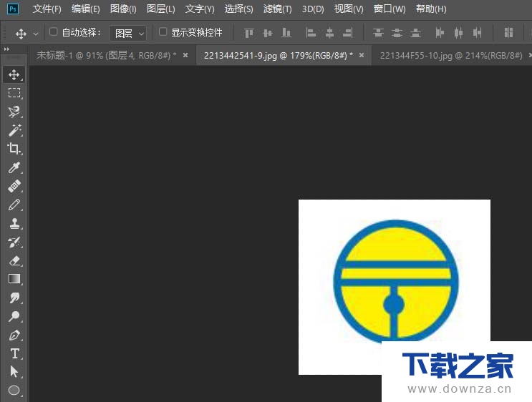Click Auto-Align Layers icon in options bar
Viewport: 532px width, 402px height.
point(508,33)
